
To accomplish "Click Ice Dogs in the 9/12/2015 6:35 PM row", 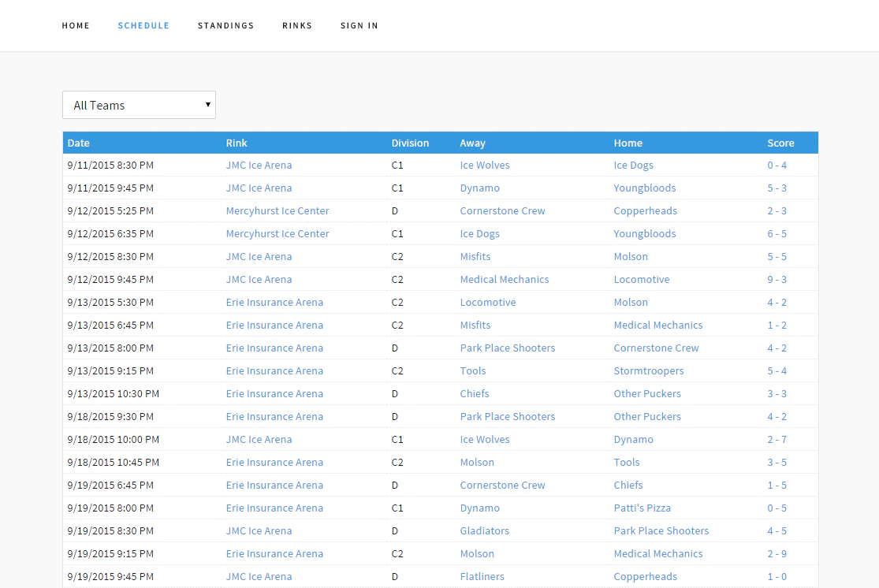I will 480,234.
